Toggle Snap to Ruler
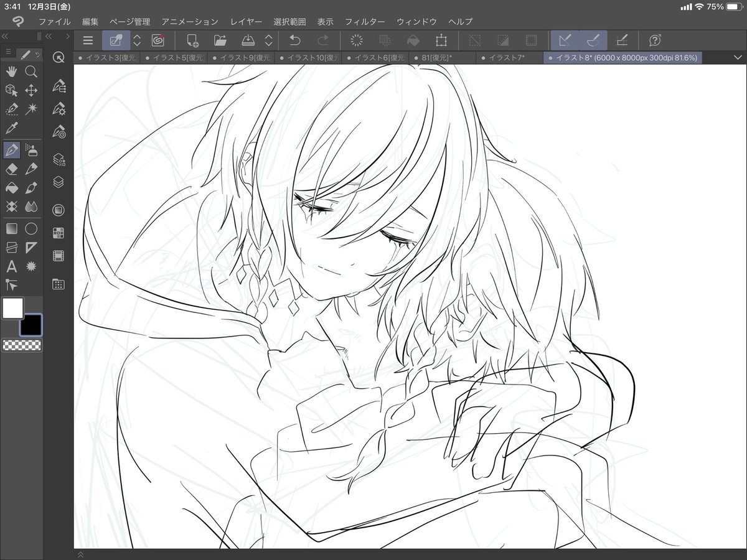 click(565, 40)
